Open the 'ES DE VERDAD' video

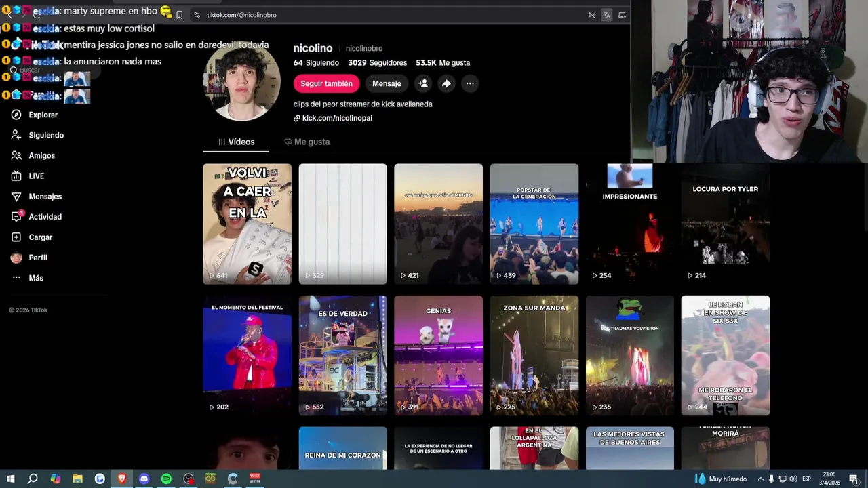click(342, 355)
